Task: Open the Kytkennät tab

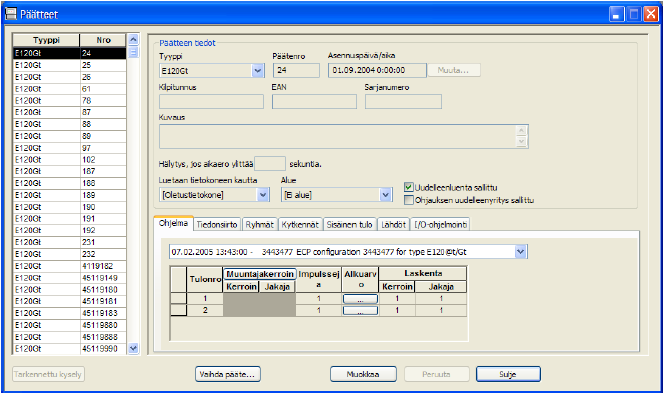Action: click(300, 225)
